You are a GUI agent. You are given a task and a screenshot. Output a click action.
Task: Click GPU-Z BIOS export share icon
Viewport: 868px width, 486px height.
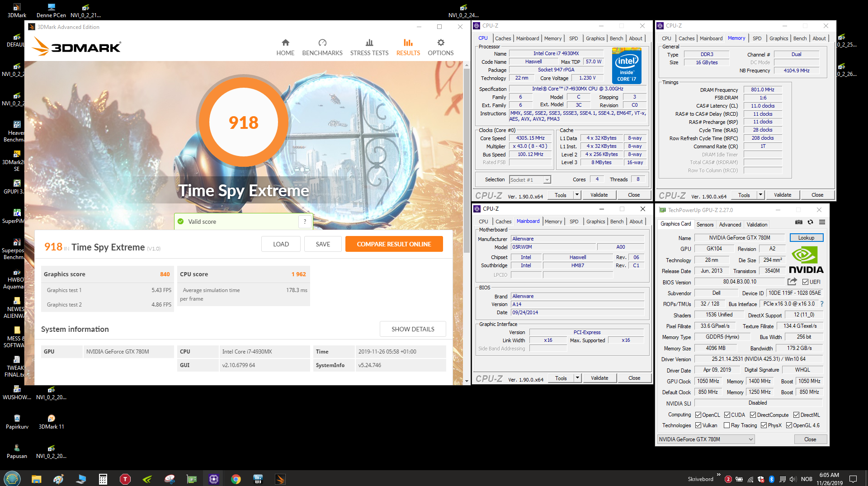click(x=792, y=282)
